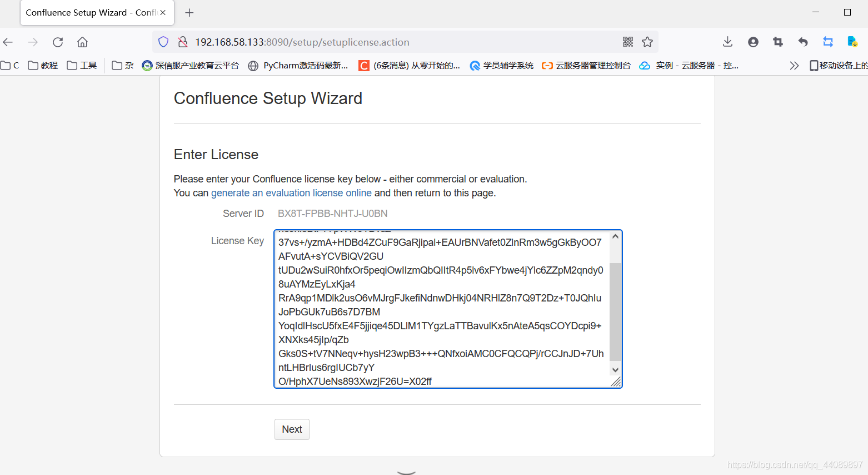Open a new browser tab
This screenshot has width=868, height=475.
(189, 12)
